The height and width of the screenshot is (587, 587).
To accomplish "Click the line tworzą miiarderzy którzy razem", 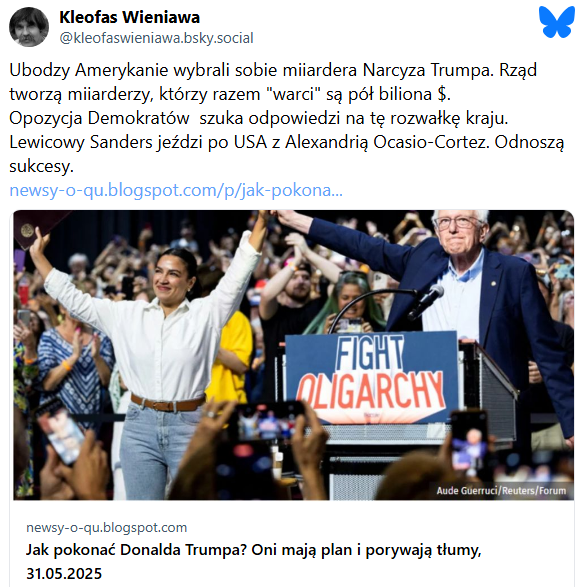I will point(230,94).
